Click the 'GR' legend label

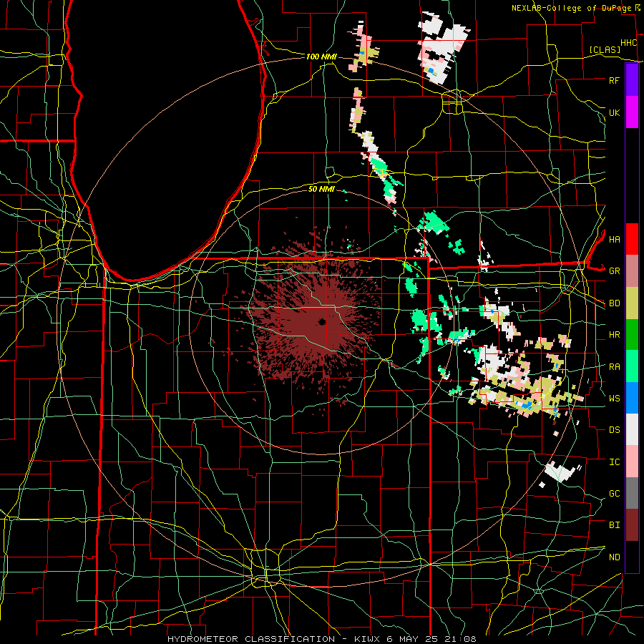pyautogui.click(x=614, y=271)
